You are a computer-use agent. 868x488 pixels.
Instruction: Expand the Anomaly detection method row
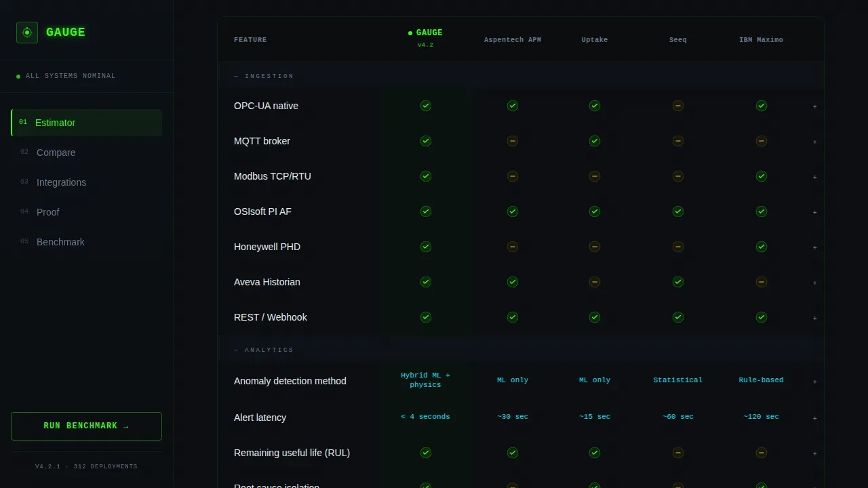(x=814, y=382)
